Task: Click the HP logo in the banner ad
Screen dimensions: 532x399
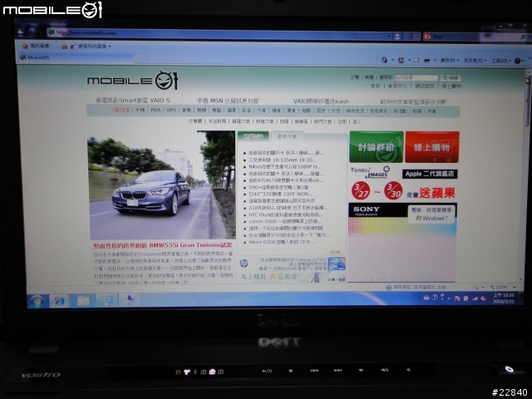Action: tap(244, 263)
